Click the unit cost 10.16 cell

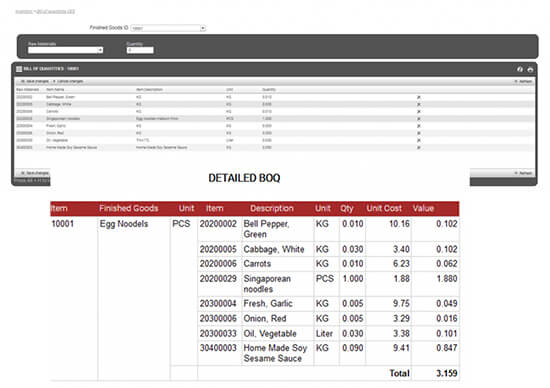[399, 223]
